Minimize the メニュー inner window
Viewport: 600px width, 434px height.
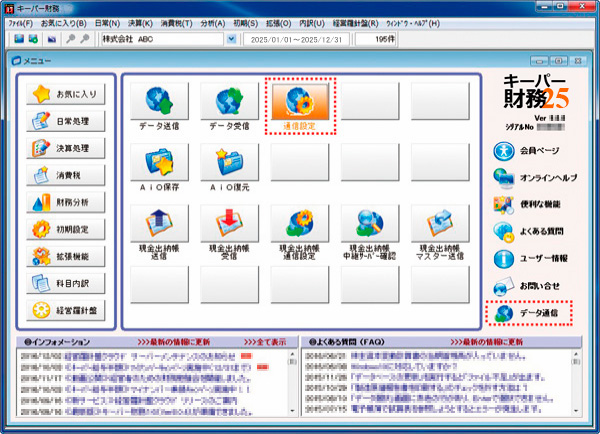click(539, 61)
